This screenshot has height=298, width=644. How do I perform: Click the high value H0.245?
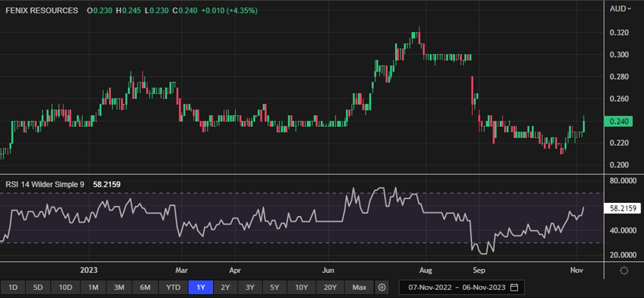(127, 11)
